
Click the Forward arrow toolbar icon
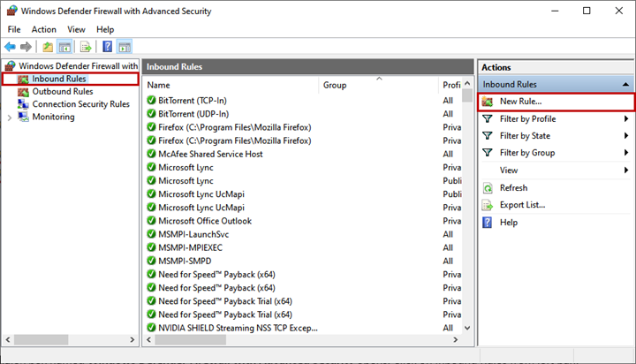(26, 47)
